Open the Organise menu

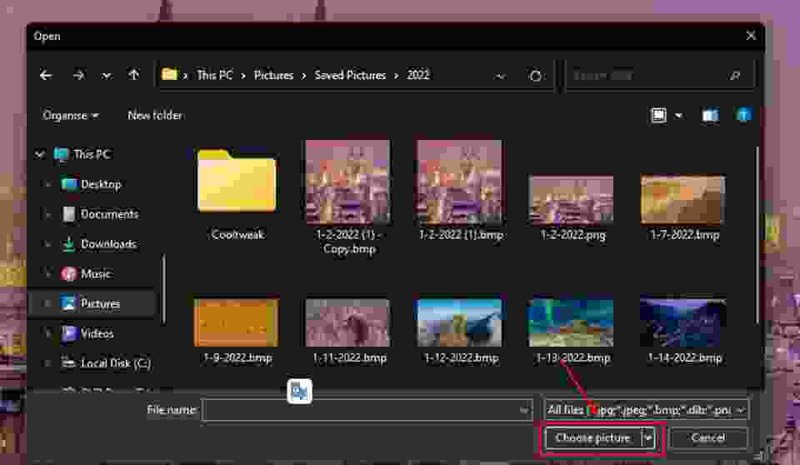[70, 115]
